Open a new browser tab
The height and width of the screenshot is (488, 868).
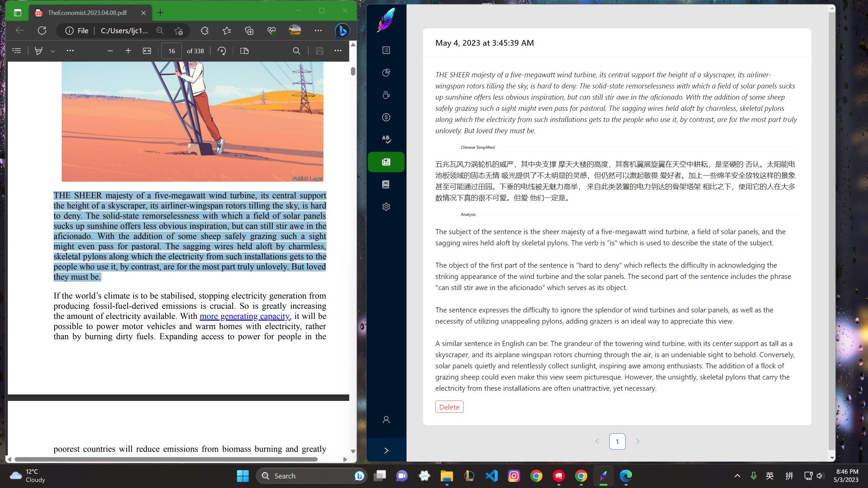(160, 13)
